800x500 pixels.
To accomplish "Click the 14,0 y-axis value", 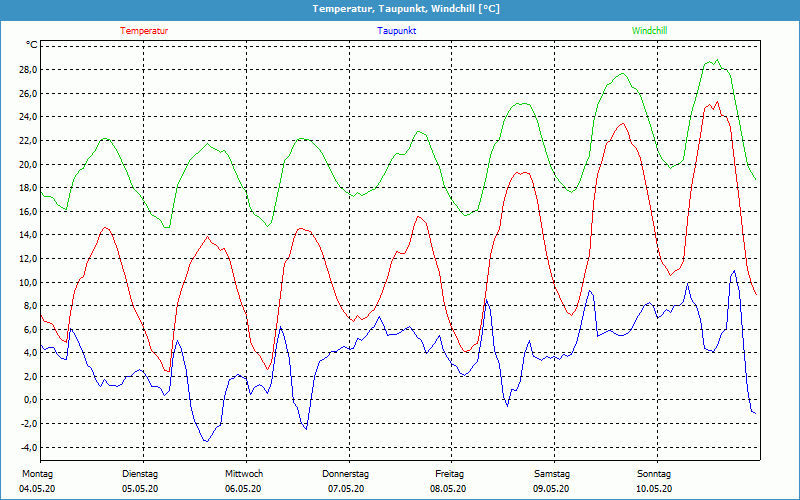I will [28, 235].
